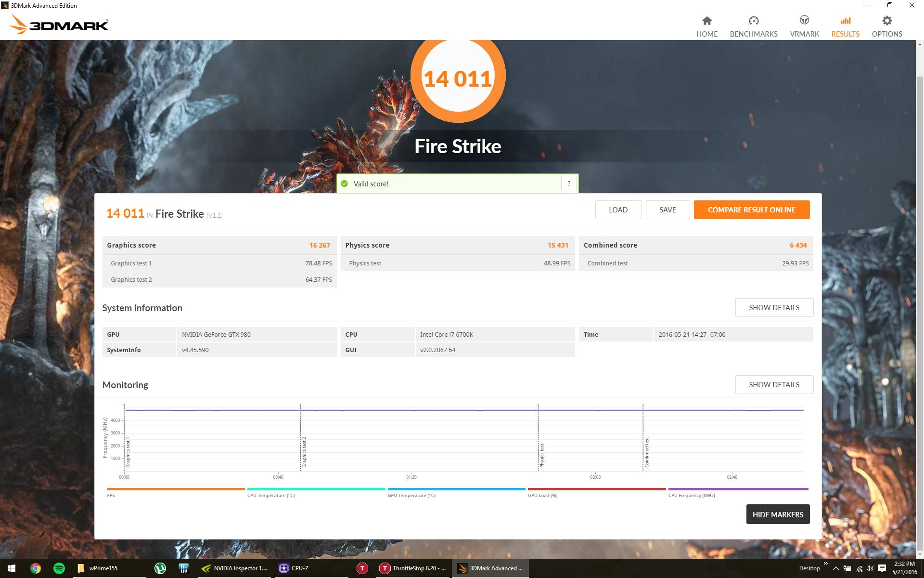This screenshot has width=924, height=578.
Task: Show details for Monitoring
Action: click(x=774, y=384)
